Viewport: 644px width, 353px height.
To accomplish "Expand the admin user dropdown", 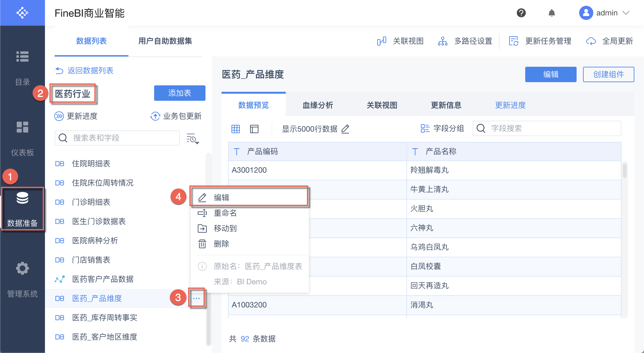I will (626, 13).
